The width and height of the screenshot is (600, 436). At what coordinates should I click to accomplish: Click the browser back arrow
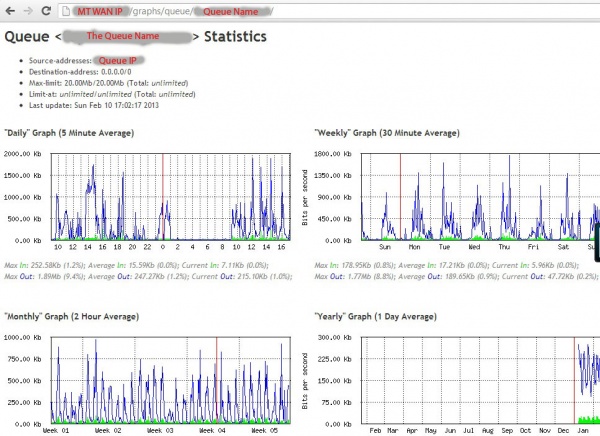tap(10, 11)
